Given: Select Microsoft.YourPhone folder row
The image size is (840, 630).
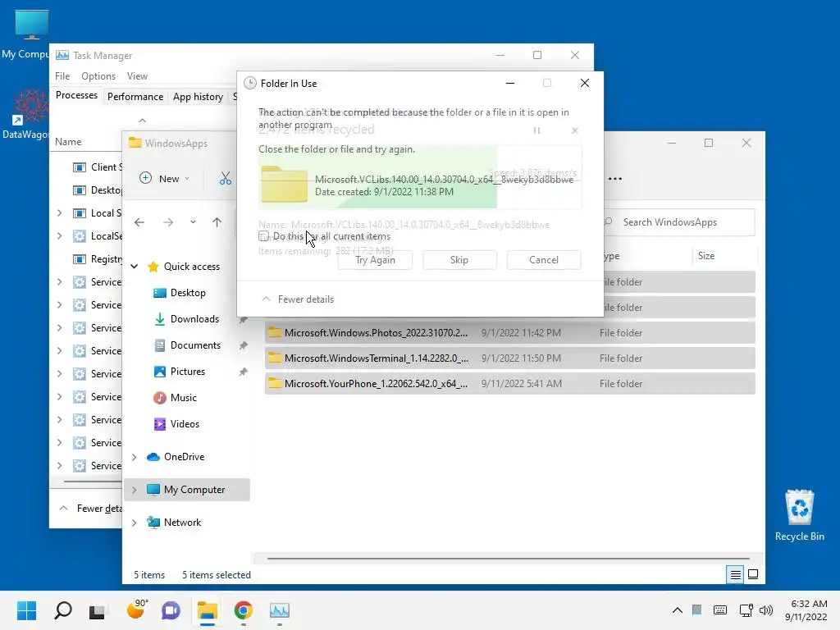Looking at the screenshot, I should [x=510, y=384].
